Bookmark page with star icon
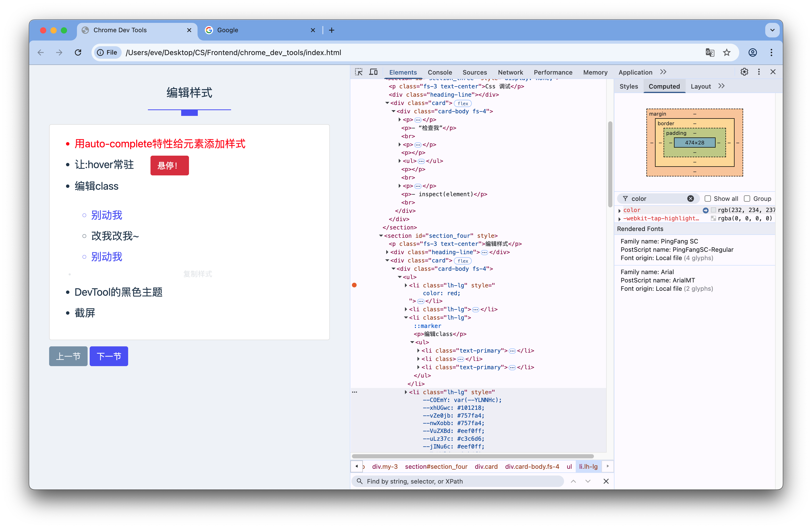 click(727, 52)
